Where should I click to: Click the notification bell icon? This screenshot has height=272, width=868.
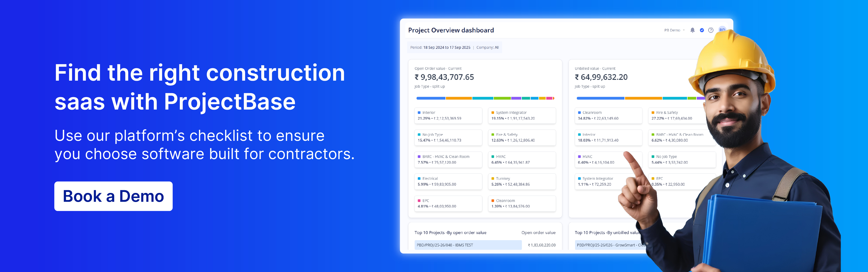click(x=692, y=30)
